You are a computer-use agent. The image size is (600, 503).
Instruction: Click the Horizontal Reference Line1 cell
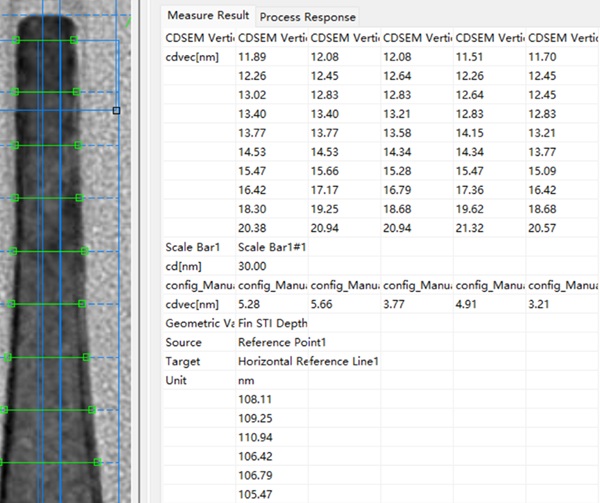pos(308,361)
